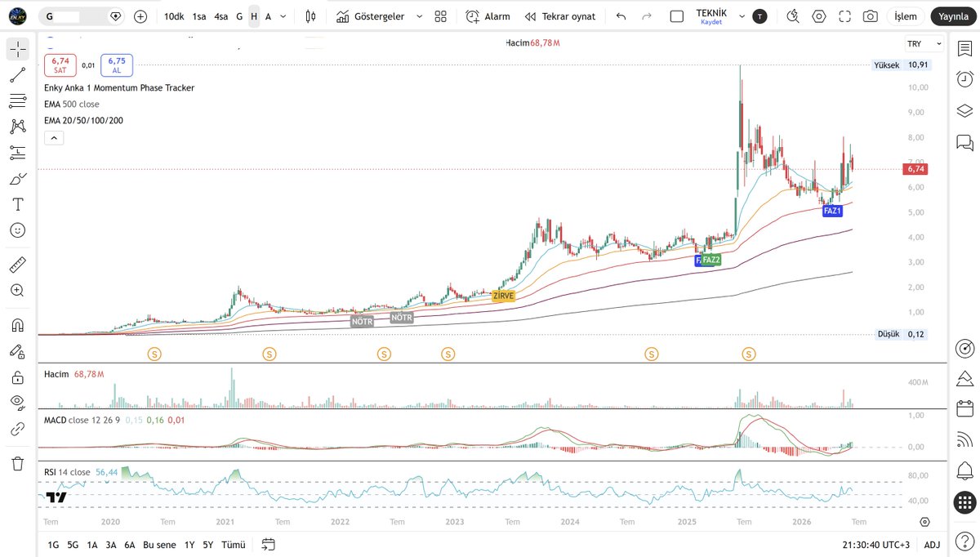Click the compare or add symbol plus
This screenshot has width=980, height=557.
tap(140, 16)
